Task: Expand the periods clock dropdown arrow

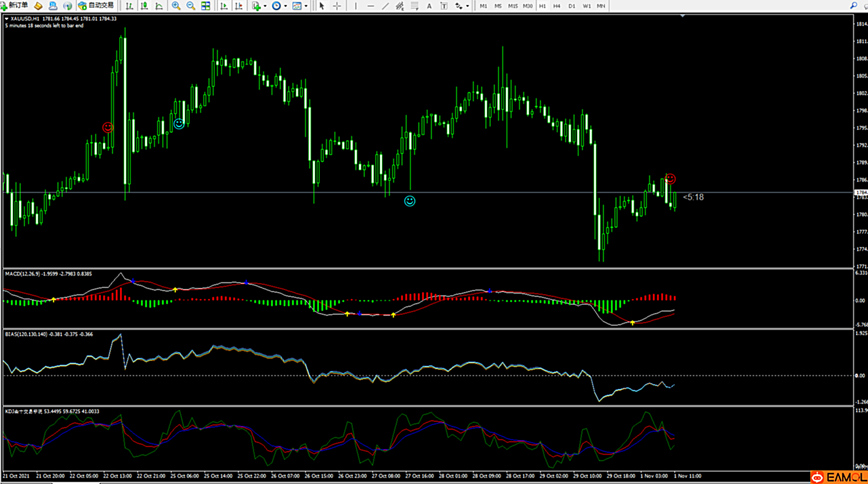Action: coord(285,6)
